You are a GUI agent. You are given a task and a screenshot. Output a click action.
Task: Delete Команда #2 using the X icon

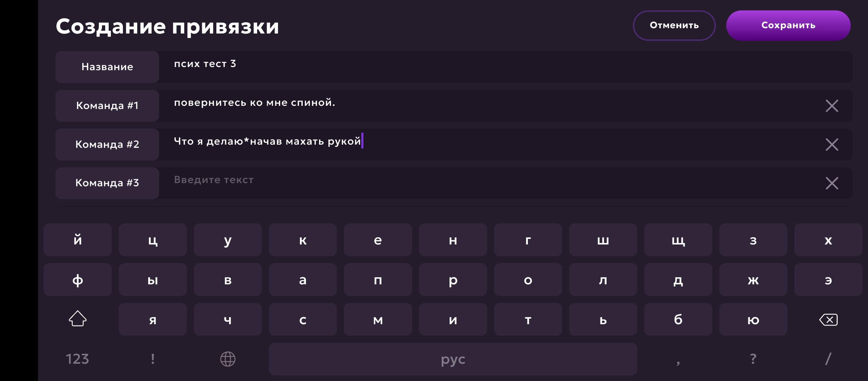pyautogui.click(x=832, y=145)
